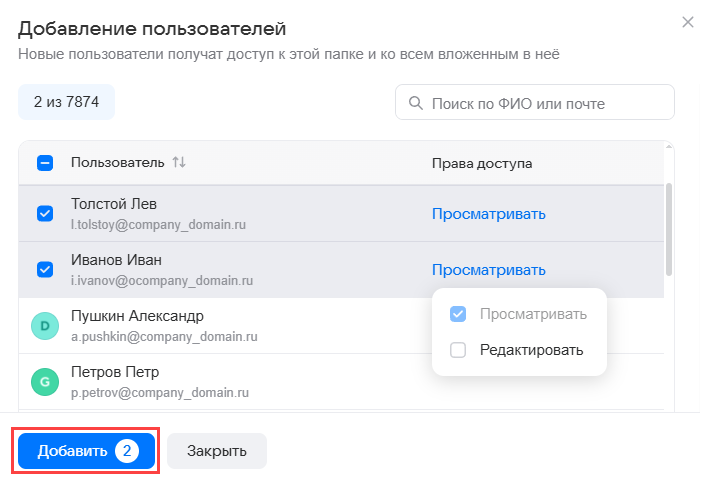Click the search magnifier icon
This screenshot has width=714, height=490.
(414, 103)
